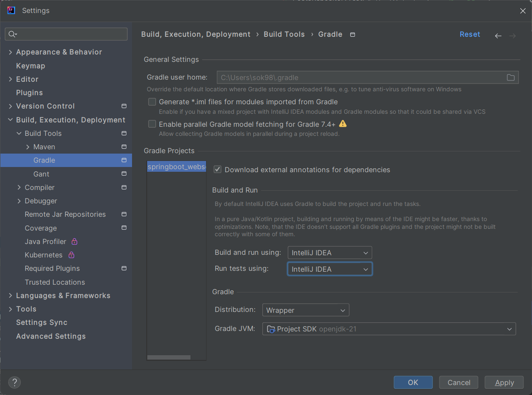Image resolution: width=532 pixels, height=395 pixels.
Task: Click project icon on Compiler row
Action: pos(124,187)
